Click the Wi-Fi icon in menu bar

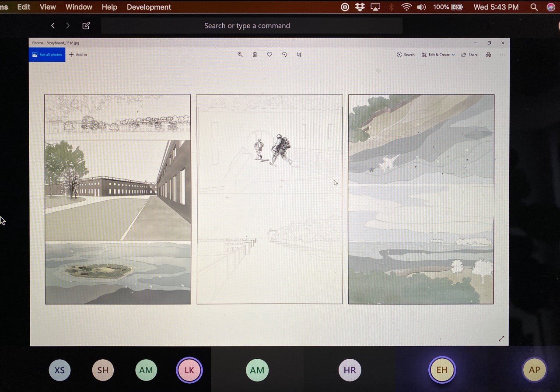click(406, 7)
